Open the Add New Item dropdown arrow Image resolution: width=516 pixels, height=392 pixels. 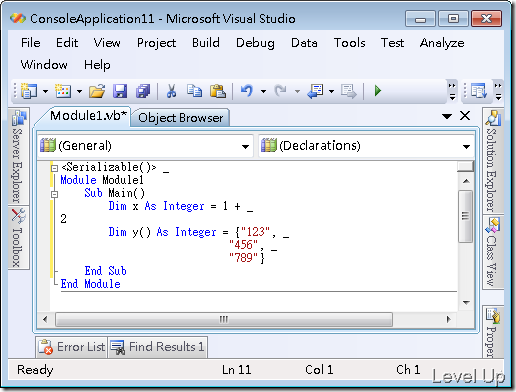(x=79, y=91)
